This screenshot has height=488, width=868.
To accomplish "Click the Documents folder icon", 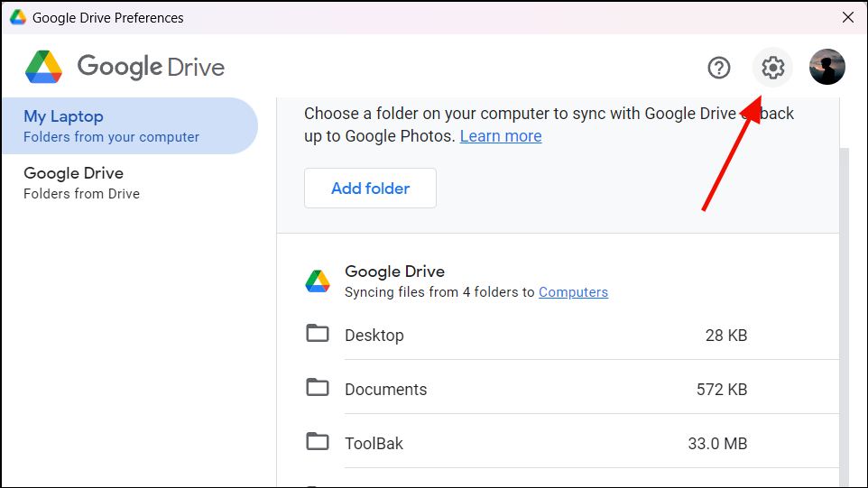I will point(318,387).
